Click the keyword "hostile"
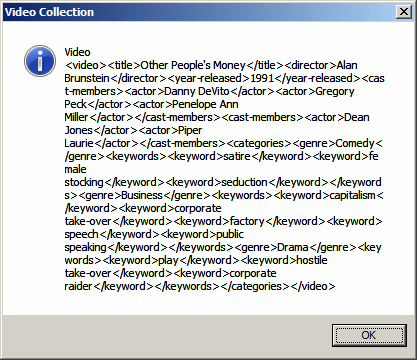This screenshot has width=417, height=360. pos(312,260)
